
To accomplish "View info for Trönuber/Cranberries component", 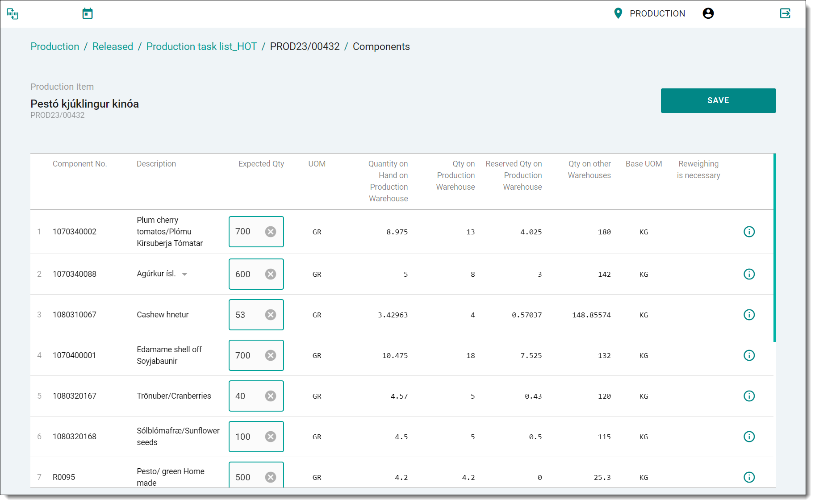I will coord(749,396).
